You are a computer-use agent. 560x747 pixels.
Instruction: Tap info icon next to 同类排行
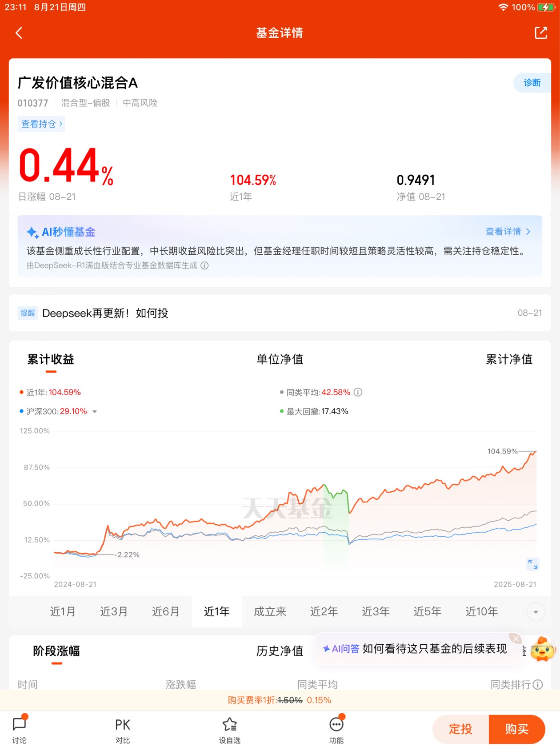tap(538, 685)
